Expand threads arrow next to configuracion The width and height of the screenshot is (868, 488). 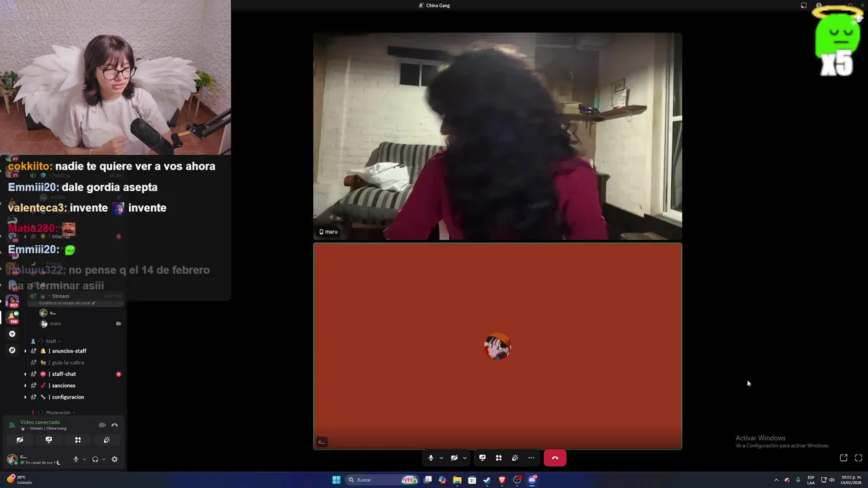(x=26, y=397)
